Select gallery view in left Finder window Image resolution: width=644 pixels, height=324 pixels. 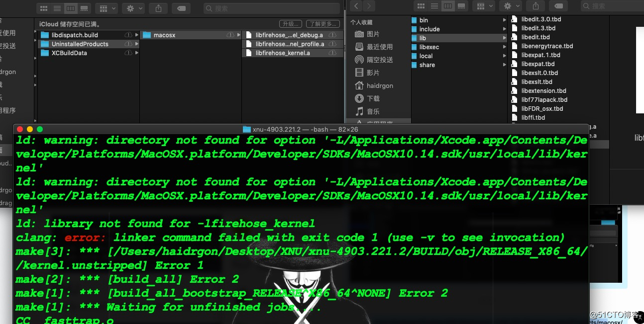(x=84, y=8)
